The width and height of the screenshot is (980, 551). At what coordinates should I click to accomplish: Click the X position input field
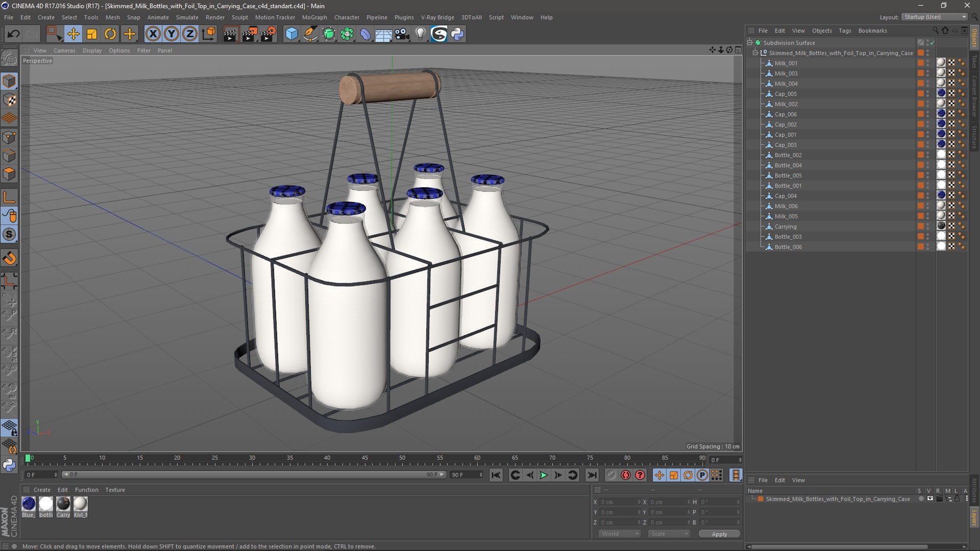[x=620, y=502]
